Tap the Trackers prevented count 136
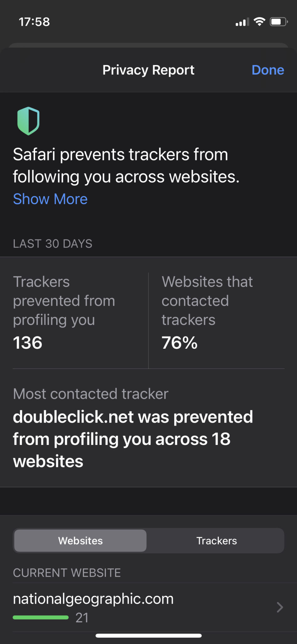The width and height of the screenshot is (297, 644). pos(28,342)
